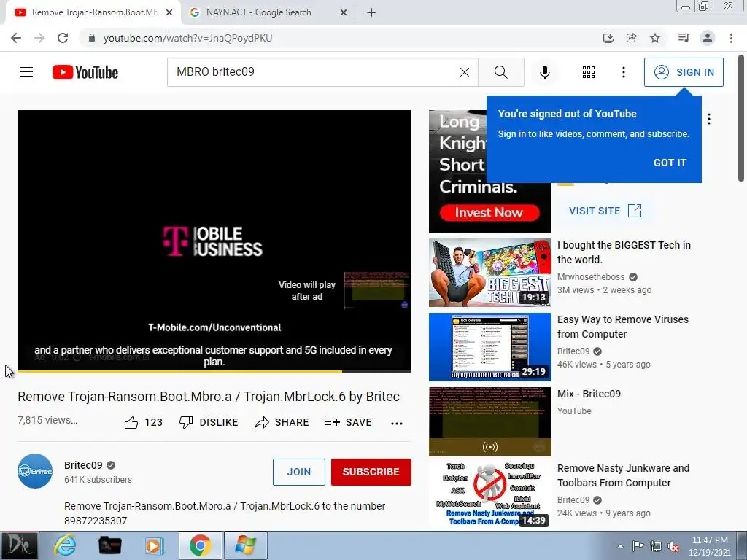This screenshot has width=747, height=560.
Task: Open the Britec09 channel avatar
Action: pos(35,471)
